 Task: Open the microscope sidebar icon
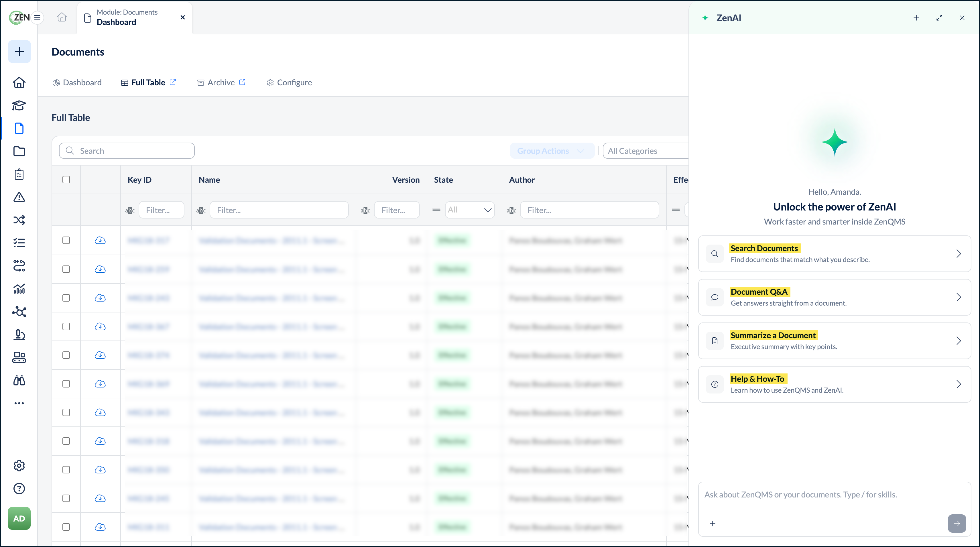point(19,335)
